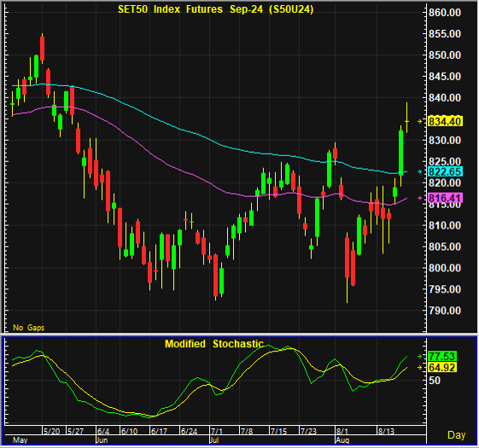Screen dimensions: 479x448
Task: Select the 8/13 date marker
Action: [386, 431]
